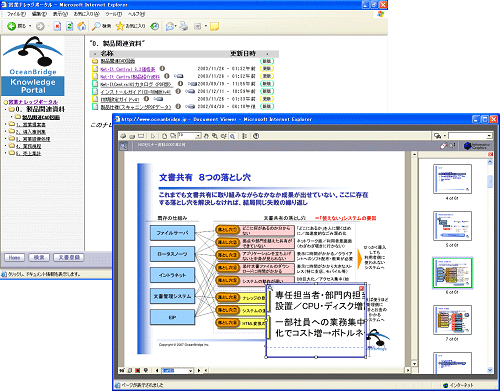Image resolution: width=502 pixels, height=392 pixels.
Task: Open the お気に入り menu in portal window
Action: click(x=87, y=14)
